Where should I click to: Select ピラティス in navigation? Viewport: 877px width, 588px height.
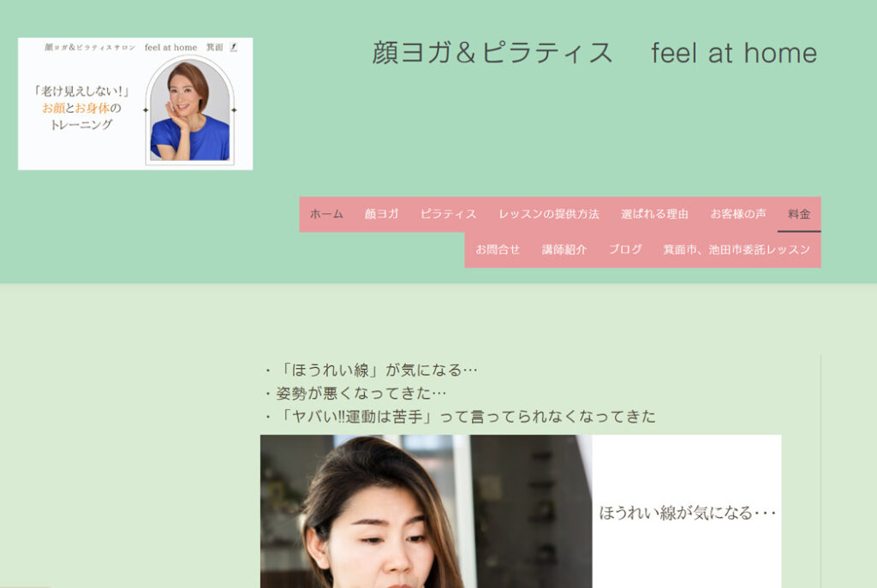pos(448,214)
